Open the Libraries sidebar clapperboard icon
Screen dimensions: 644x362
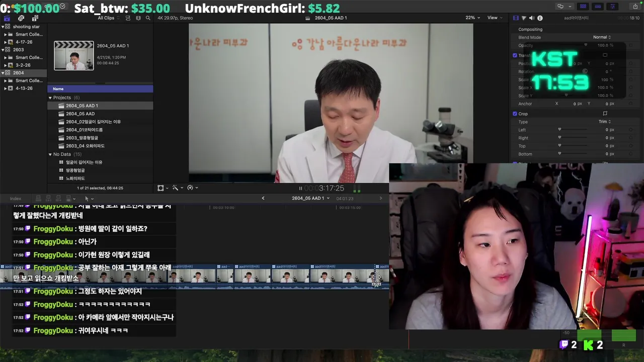tap(7, 18)
